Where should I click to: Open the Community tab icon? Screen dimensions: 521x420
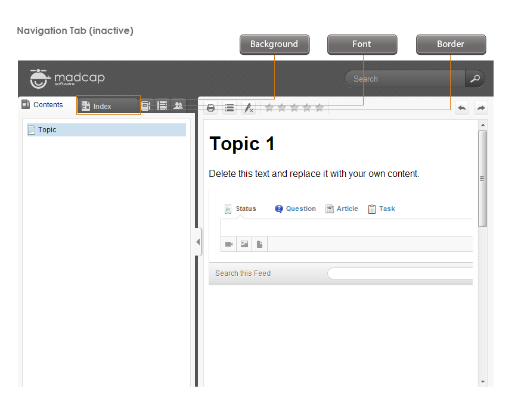pos(178,106)
